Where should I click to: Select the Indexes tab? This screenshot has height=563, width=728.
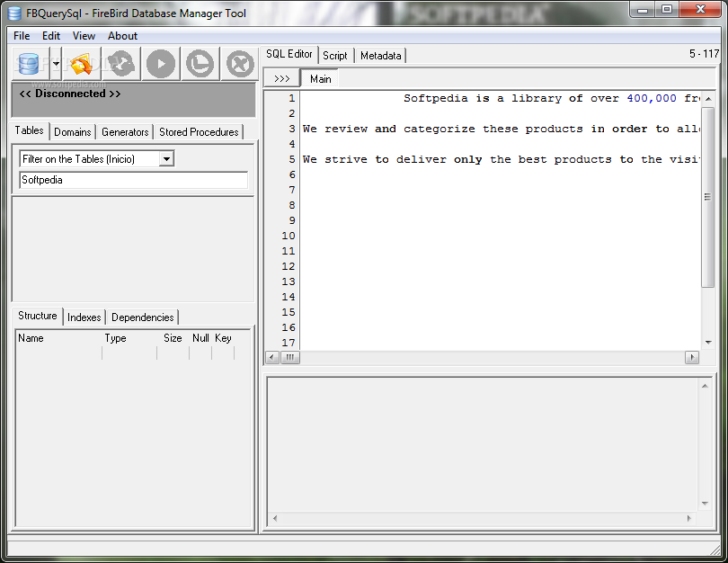coord(84,317)
